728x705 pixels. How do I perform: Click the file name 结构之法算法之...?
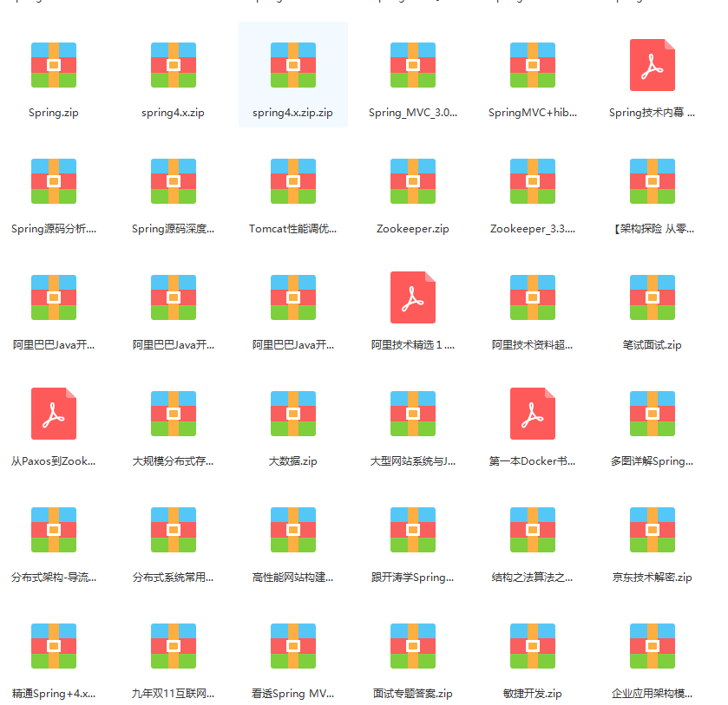[x=533, y=578]
